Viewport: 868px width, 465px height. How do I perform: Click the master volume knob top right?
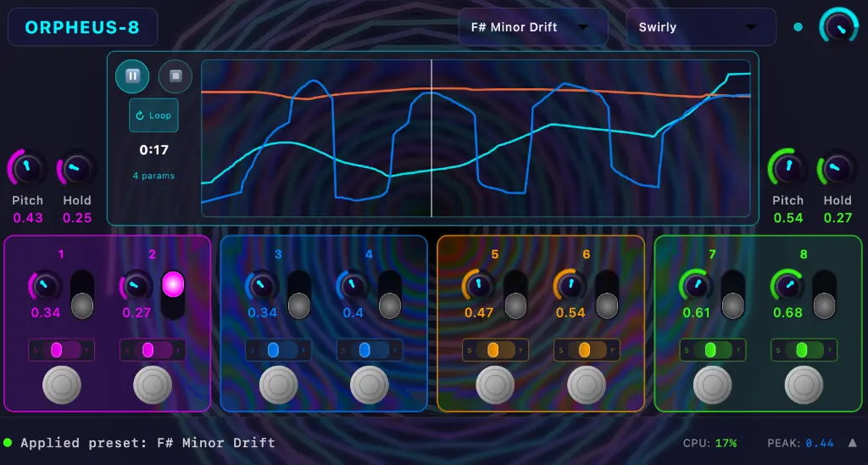coord(838,26)
